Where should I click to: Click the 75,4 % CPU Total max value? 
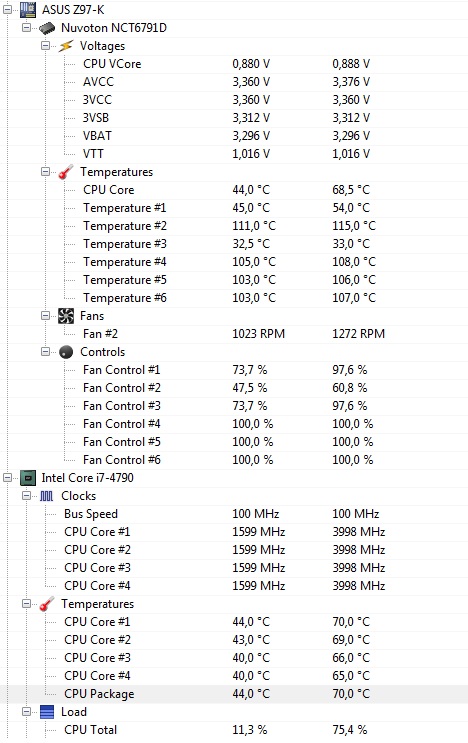tap(350, 730)
